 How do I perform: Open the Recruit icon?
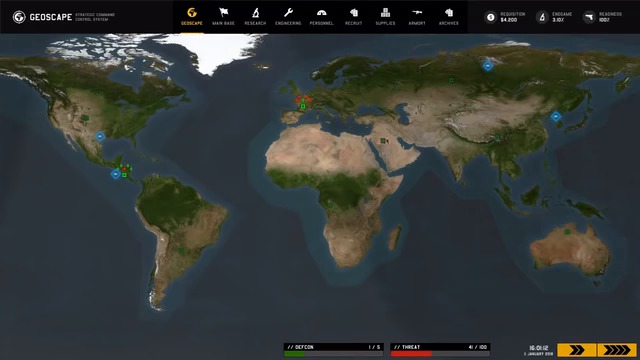point(353,13)
